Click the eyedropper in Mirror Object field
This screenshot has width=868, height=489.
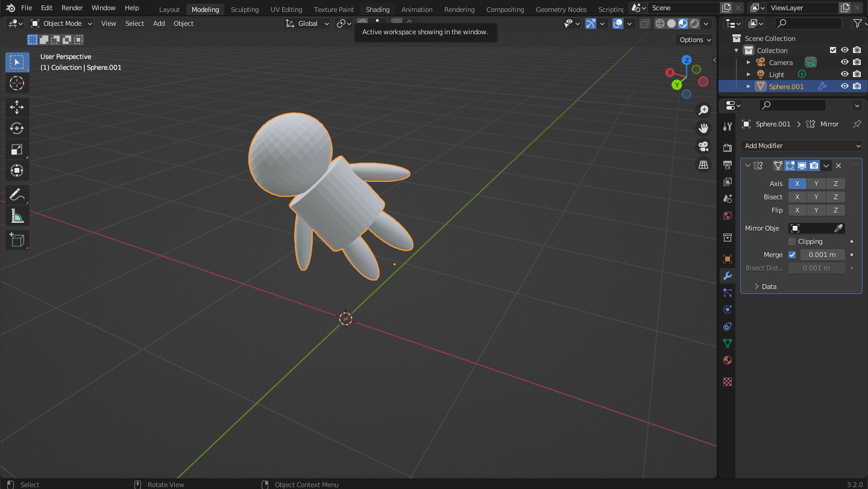(x=838, y=228)
